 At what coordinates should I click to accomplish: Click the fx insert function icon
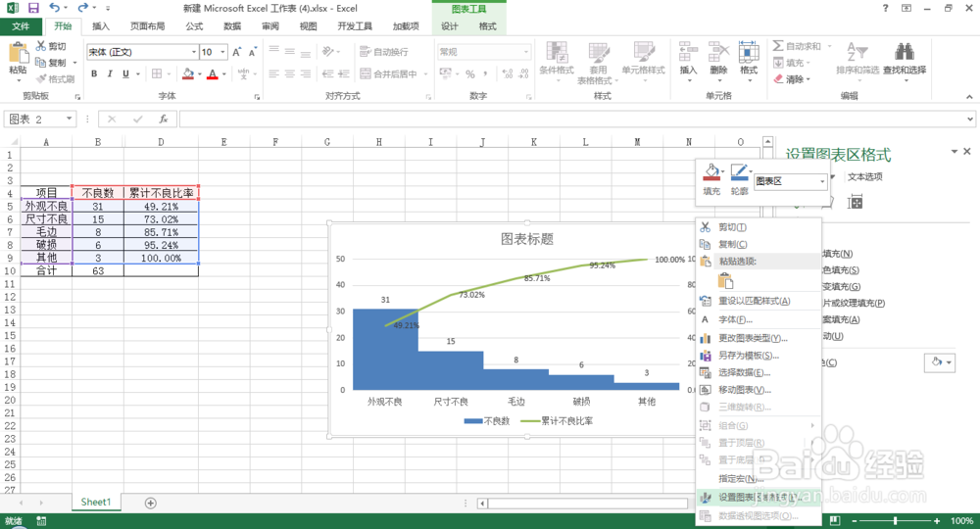click(163, 119)
